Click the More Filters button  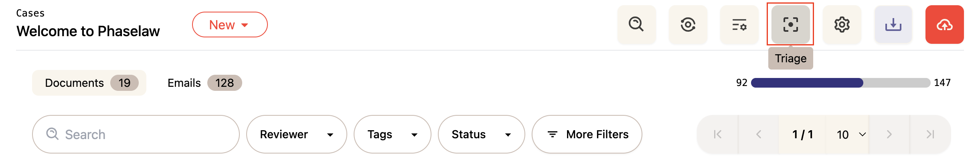(587, 134)
